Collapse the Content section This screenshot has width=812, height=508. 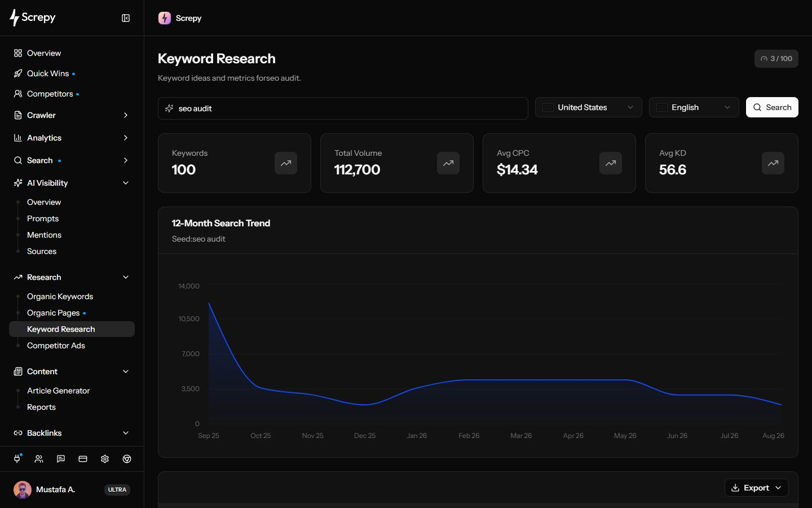(x=72, y=371)
